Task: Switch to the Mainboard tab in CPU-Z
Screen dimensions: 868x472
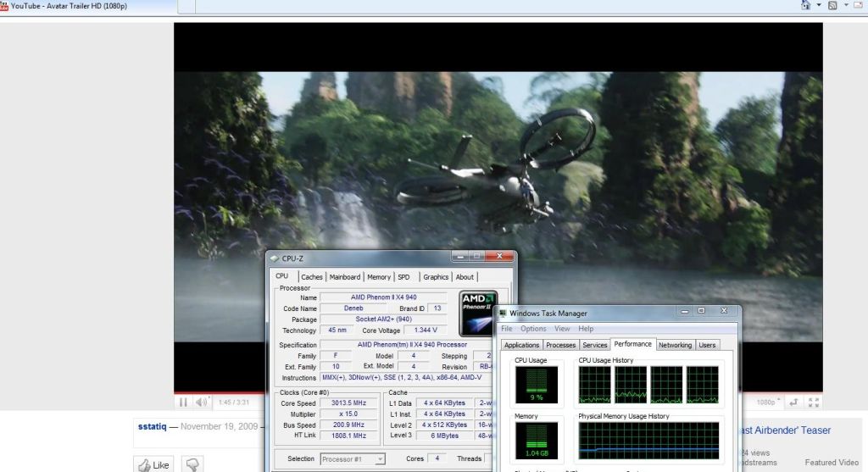Action: [x=344, y=276]
